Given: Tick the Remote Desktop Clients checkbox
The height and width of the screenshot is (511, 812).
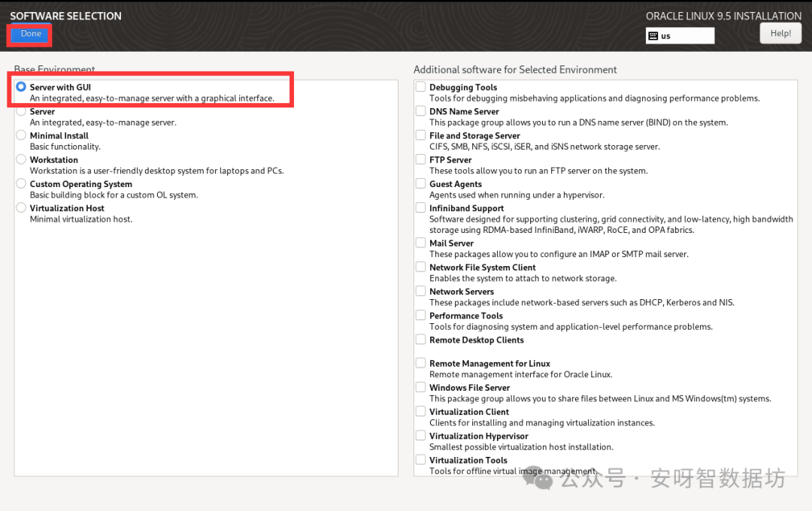Looking at the screenshot, I should 420,340.
